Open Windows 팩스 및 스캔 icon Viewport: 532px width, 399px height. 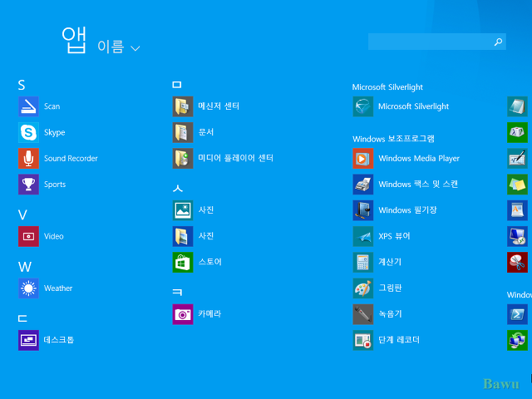pyautogui.click(x=363, y=185)
